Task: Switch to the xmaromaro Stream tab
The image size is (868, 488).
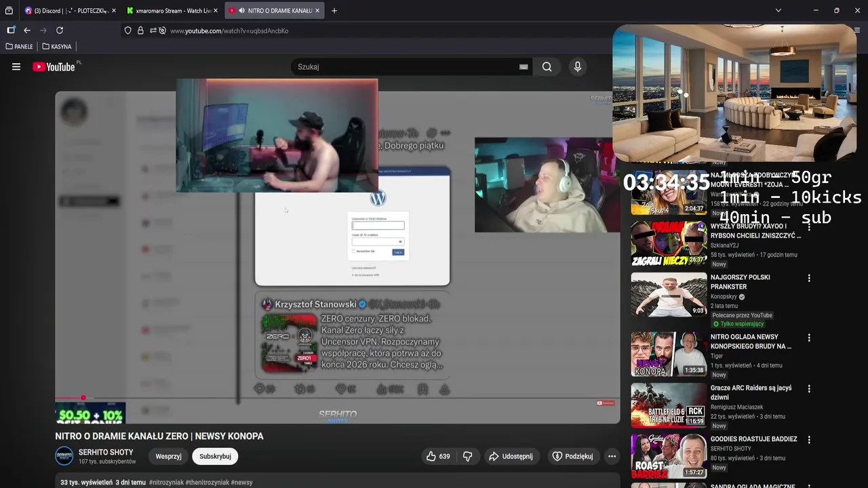Action: tap(172, 11)
